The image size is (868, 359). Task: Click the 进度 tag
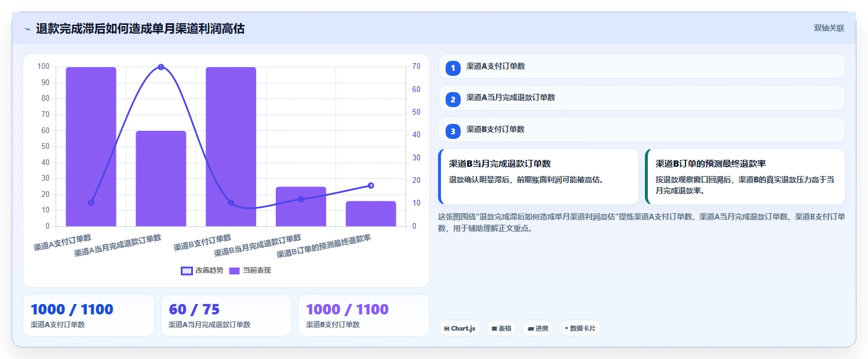click(538, 328)
